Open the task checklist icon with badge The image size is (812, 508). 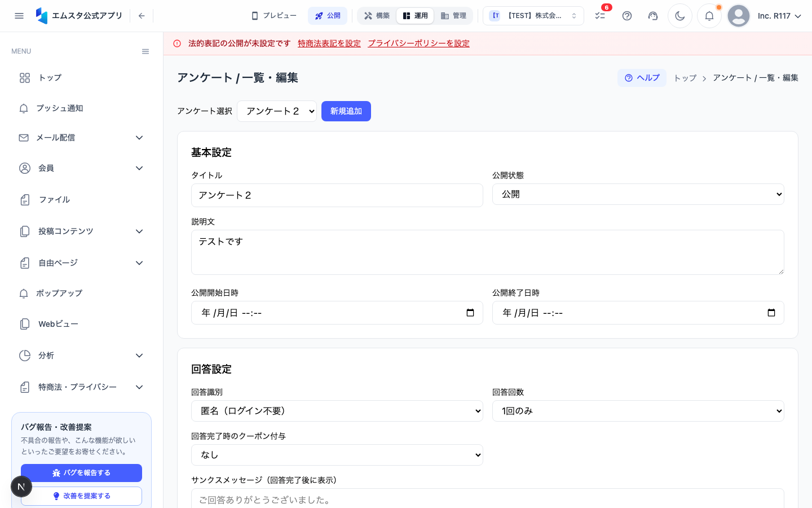(x=600, y=16)
